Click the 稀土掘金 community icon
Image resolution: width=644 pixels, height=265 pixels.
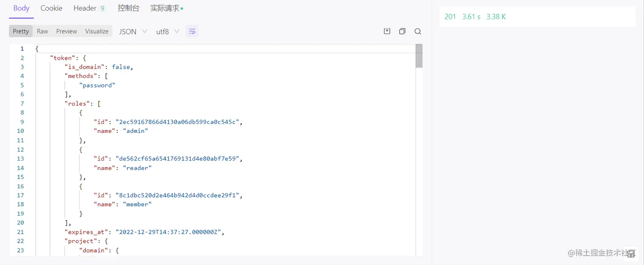[x=631, y=253]
